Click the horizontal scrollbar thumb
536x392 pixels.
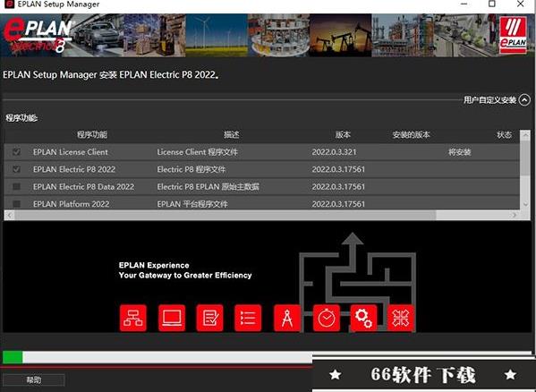tap(225, 216)
